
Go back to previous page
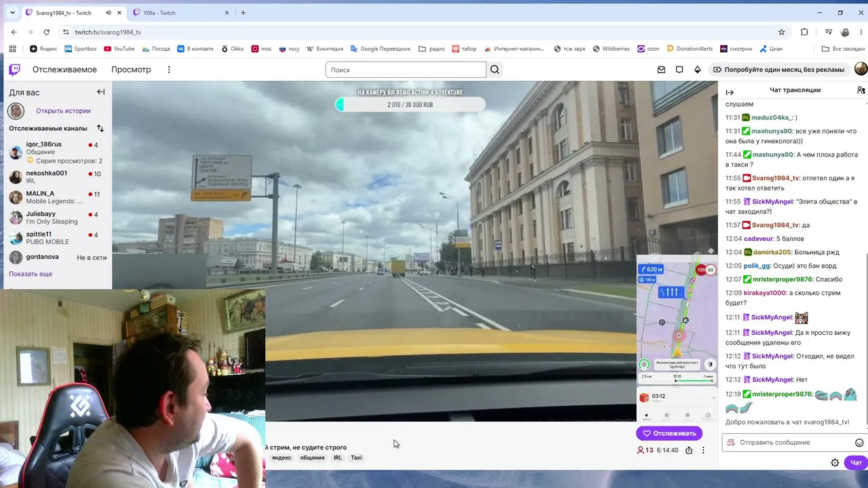point(14,32)
